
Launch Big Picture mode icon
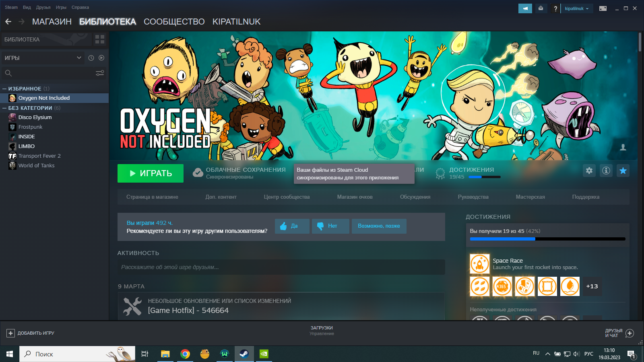coord(603,8)
